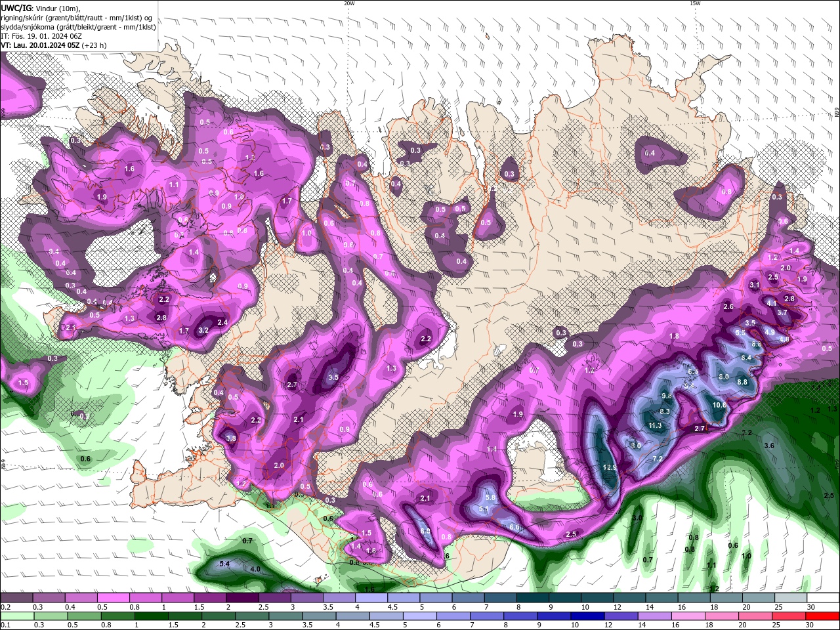The image size is (840, 630).
Task: Click the 4.9 value in the eastern band
Action: tap(770, 332)
